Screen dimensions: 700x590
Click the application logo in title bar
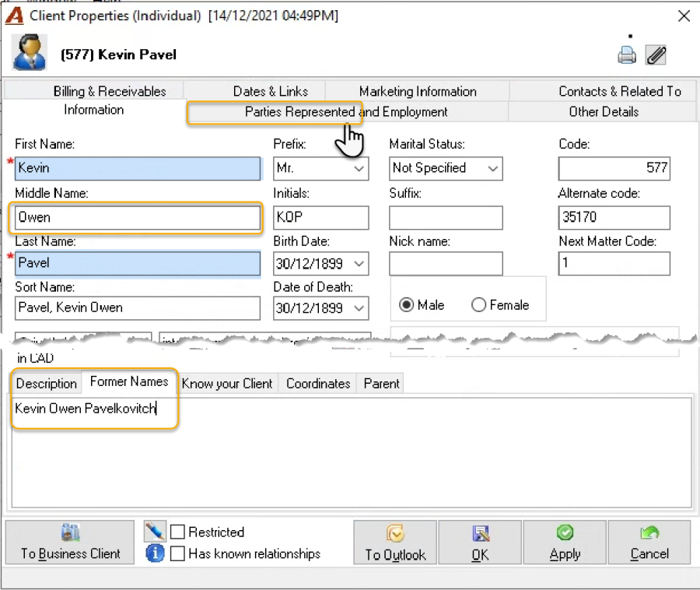coord(14,16)
